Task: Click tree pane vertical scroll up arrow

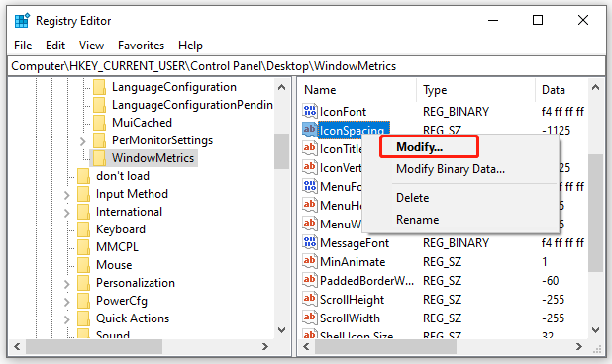Action: [x=282, y=87]
